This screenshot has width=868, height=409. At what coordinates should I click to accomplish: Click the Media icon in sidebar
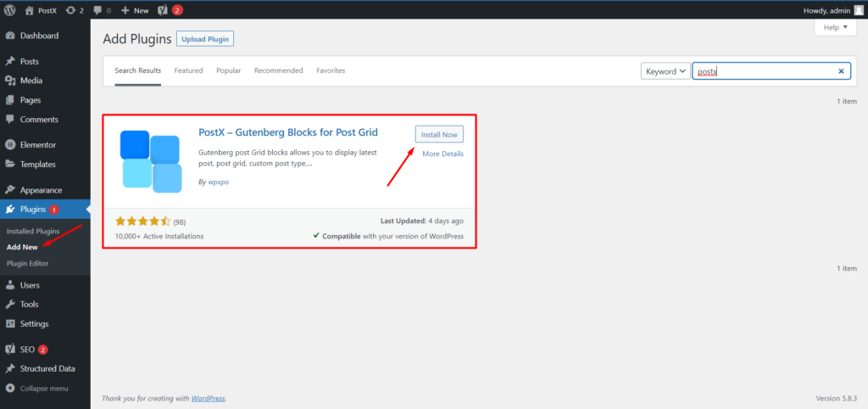tap(10, 81)
